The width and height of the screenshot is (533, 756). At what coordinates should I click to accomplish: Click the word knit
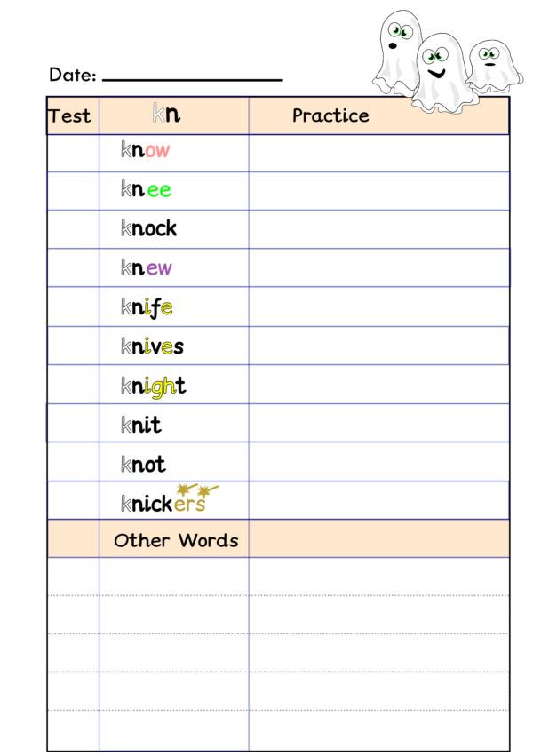[x=140, y=425]
